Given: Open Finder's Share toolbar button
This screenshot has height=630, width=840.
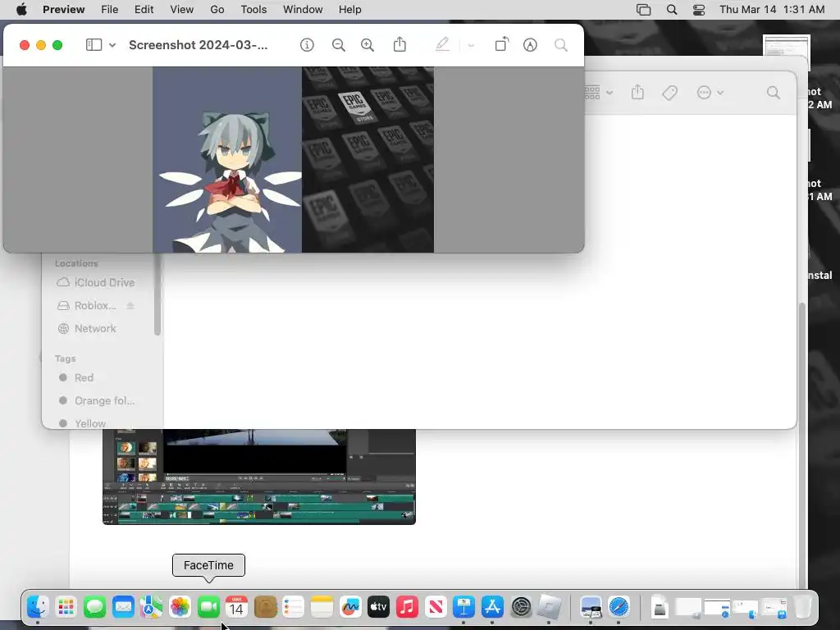Looking at the screenshot, I should 637,92.
